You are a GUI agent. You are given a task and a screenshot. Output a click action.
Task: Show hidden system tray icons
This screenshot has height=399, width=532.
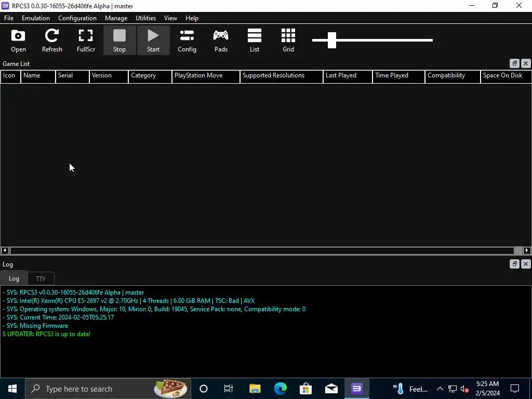440,389
